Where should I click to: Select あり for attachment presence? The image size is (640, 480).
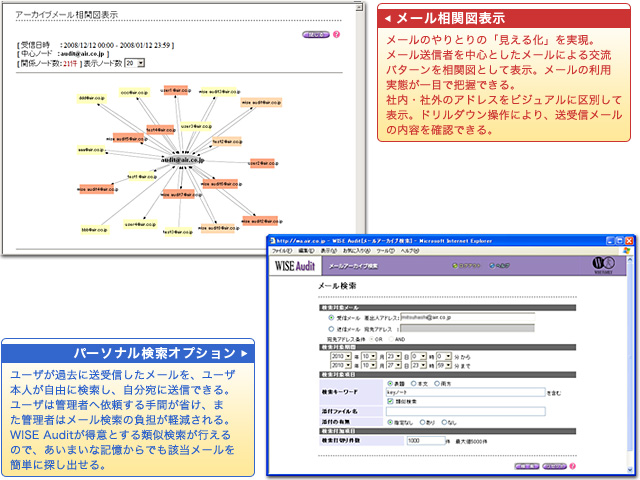click(x=422, y=422)
